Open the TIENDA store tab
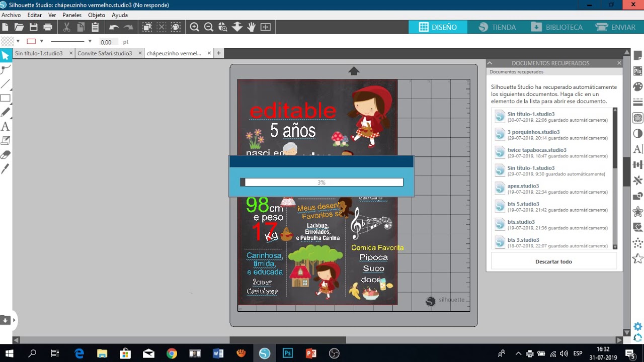 tap(497, 27)
